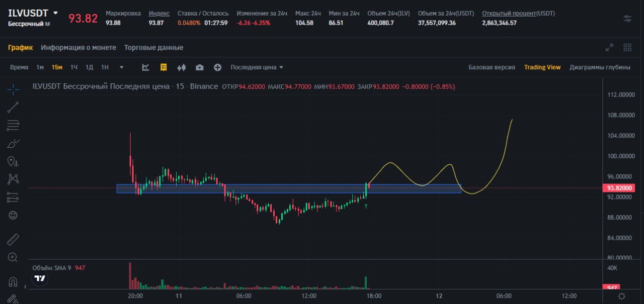
Task: Click the USDT volume 37,557,099.36 value
Action: coord(437,23)
